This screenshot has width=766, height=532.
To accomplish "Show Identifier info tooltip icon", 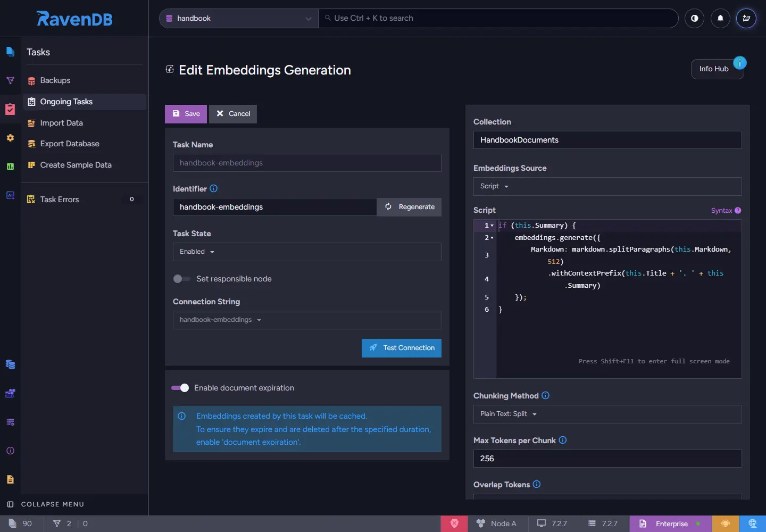I will (x=213, y=188).
